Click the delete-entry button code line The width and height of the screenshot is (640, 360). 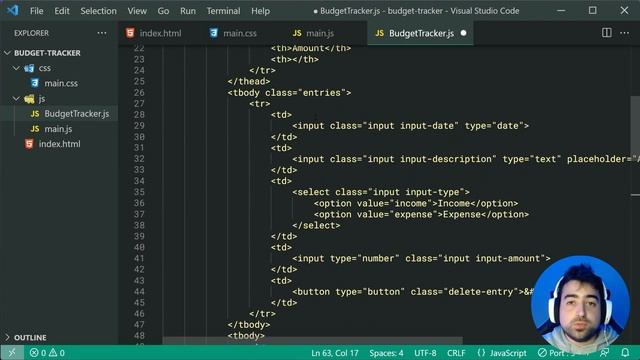point(413,292)
